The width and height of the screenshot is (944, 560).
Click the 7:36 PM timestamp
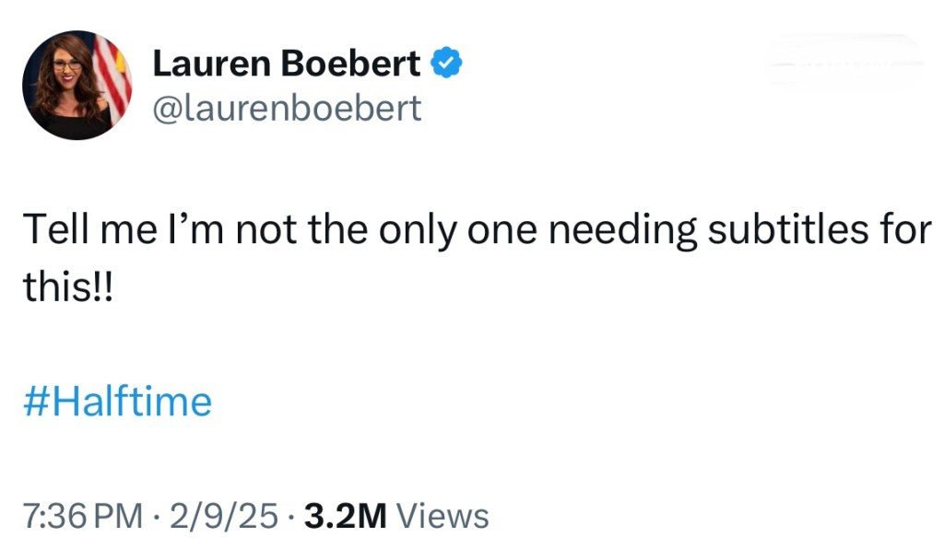81,516
